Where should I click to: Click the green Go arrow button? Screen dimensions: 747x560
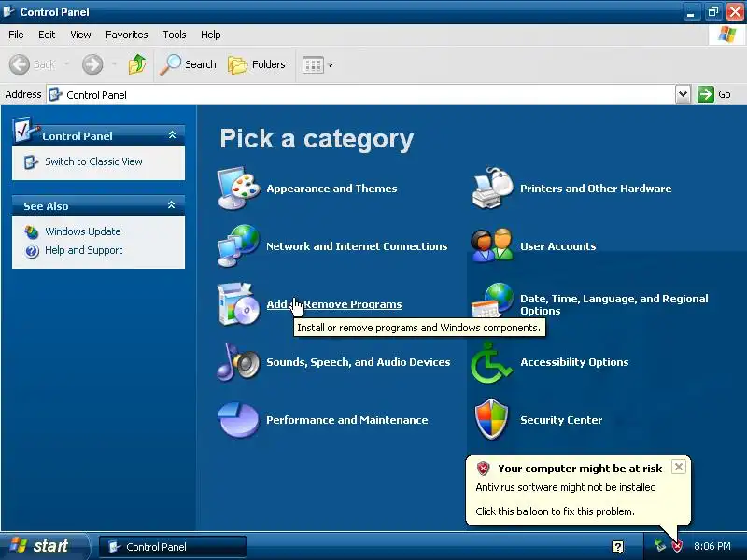[706, 94]
